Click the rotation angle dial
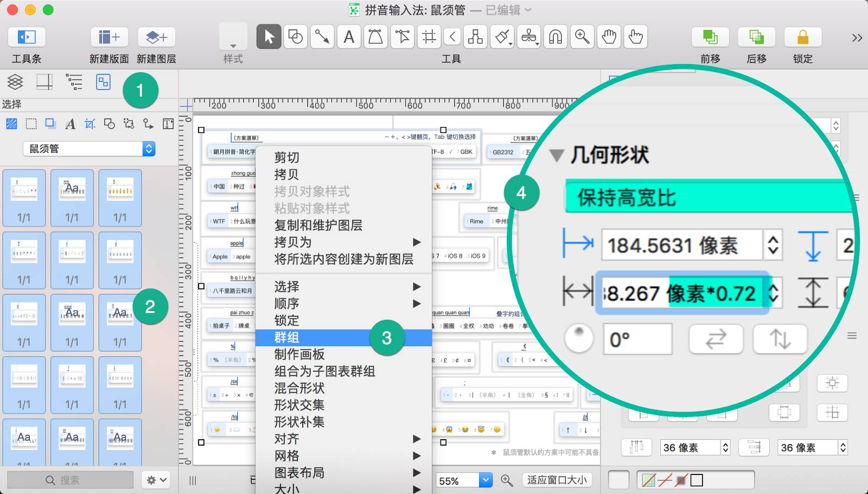This screenshot has width=868, height=494. (579, 339)
